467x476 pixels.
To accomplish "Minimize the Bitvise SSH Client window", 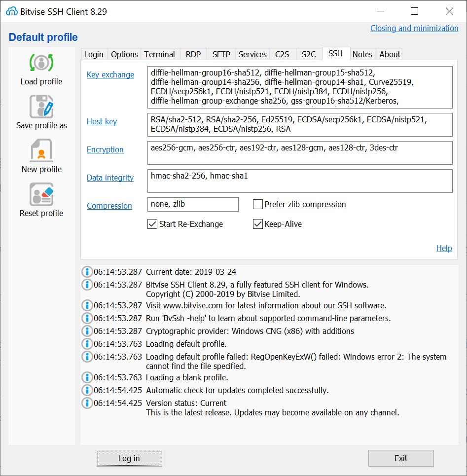I will (381, 11).
